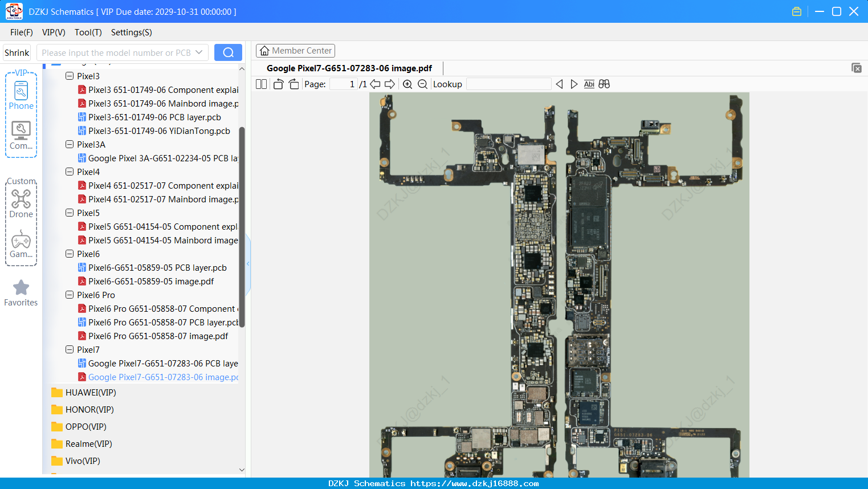The image size is (868, 489).
Task: Collapse the Pixel4 tree node
Action: 70,172
